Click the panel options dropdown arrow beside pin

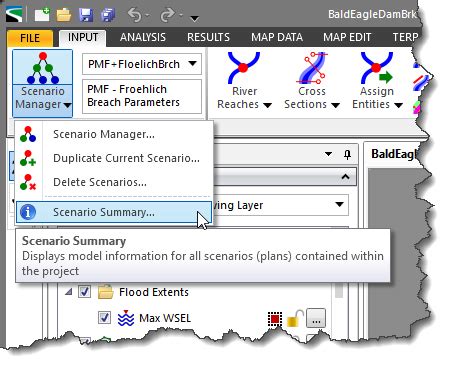328,154
